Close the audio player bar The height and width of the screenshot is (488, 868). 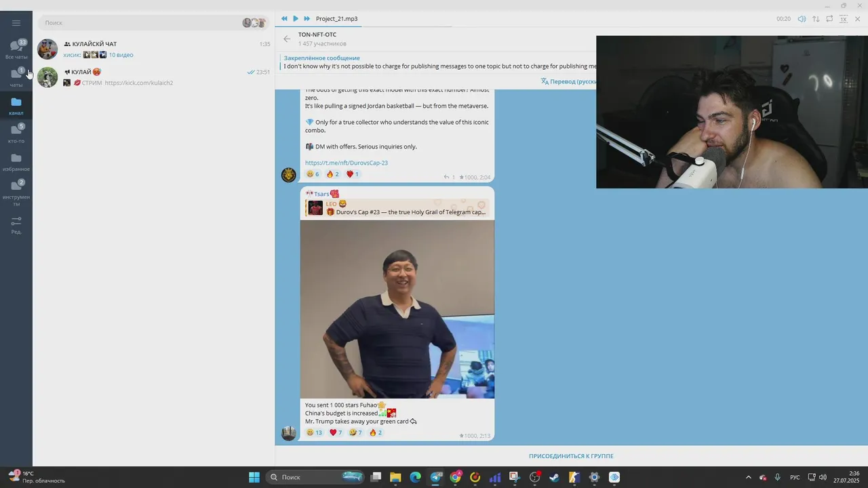tap(858, 19)
